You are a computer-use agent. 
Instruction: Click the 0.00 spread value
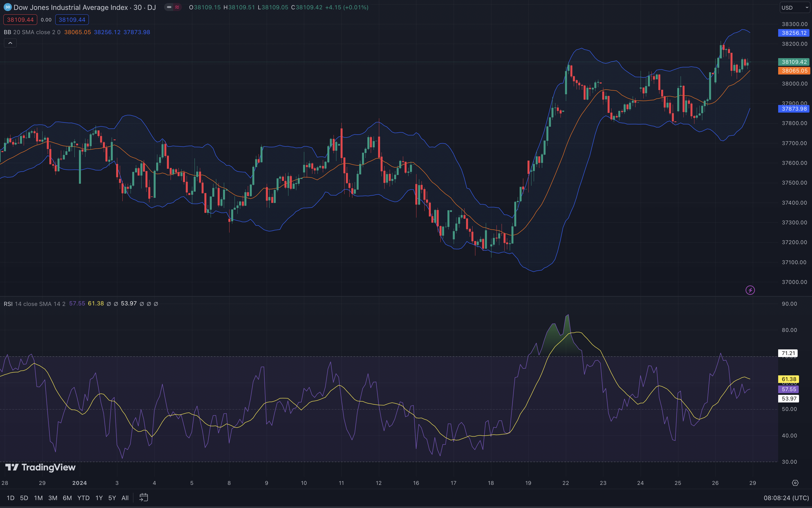46,20
